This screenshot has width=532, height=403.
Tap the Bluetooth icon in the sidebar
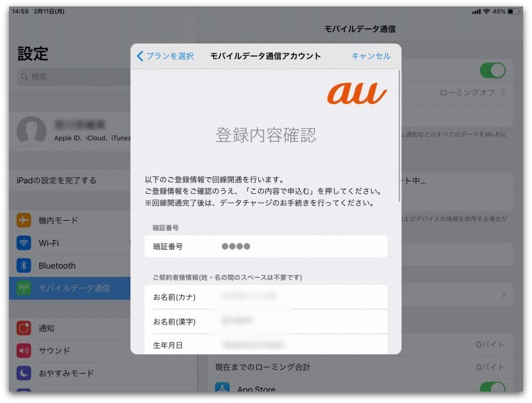(x=24, y=266)
